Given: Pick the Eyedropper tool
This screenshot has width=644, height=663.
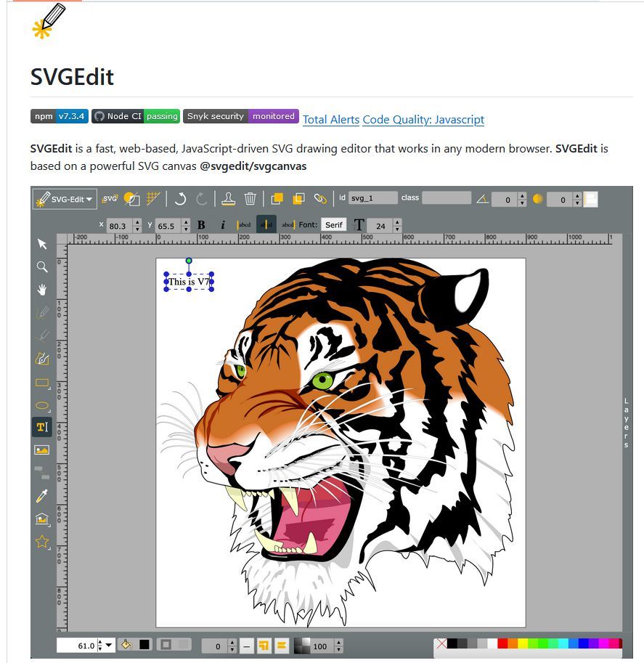Looking at the screenshot, I should click(42, 495).
